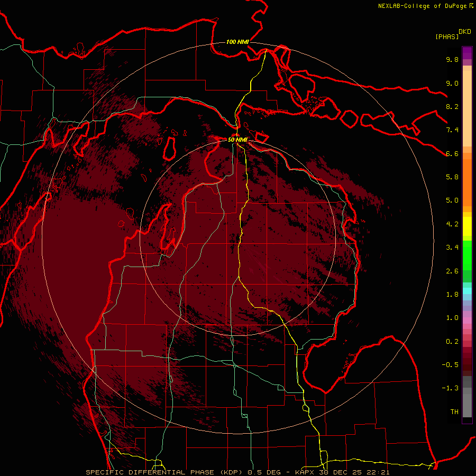Click the 0.2 scale value
The image size is (476, 476).
[x=452, y=342]
